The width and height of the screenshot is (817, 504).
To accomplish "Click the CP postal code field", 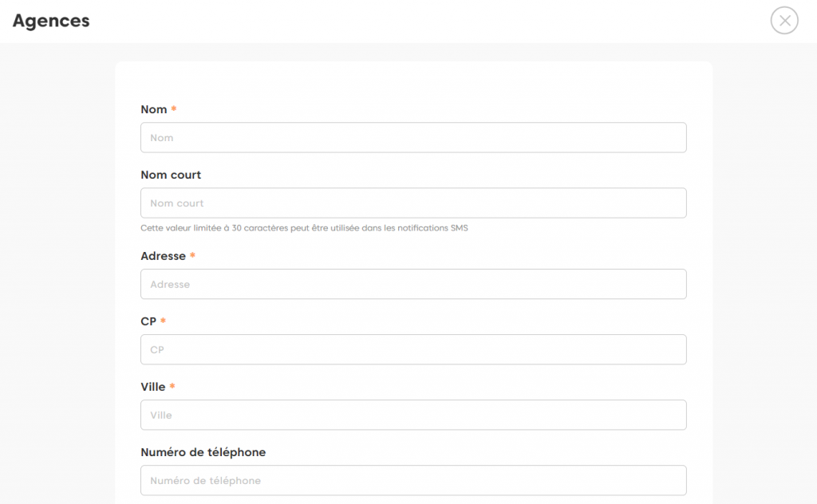I will pos(413,350).
